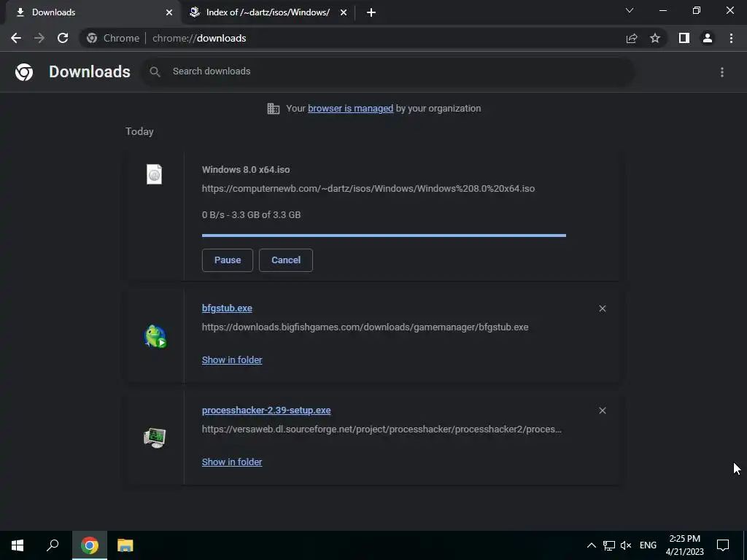The image size is (747, 560).
Task: Show processhacker-2.39-setup.exe in folder
Action: point(232,462)
